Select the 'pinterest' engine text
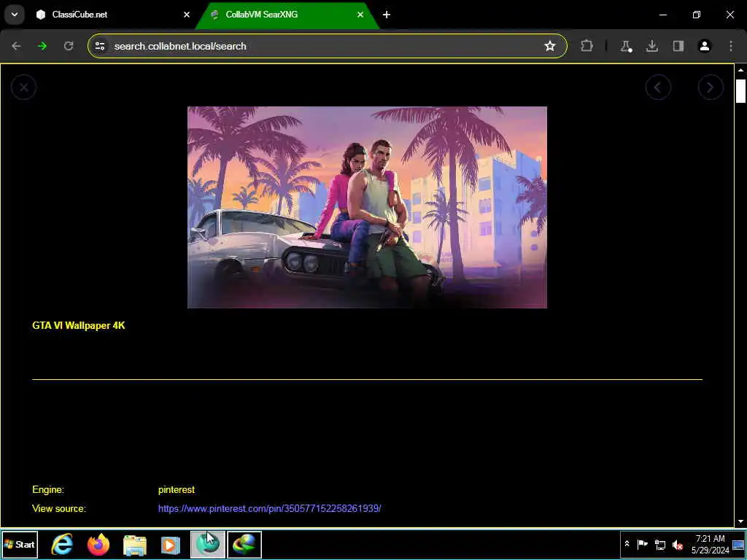 (177, 489)
